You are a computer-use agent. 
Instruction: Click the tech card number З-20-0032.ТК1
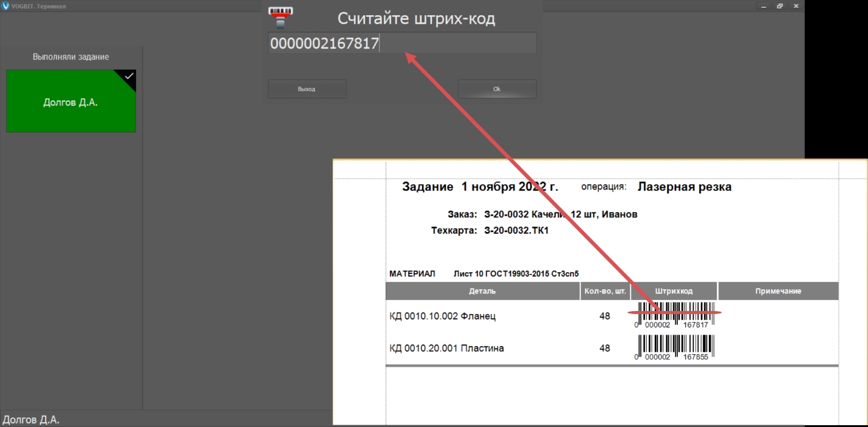click(516, 231)
